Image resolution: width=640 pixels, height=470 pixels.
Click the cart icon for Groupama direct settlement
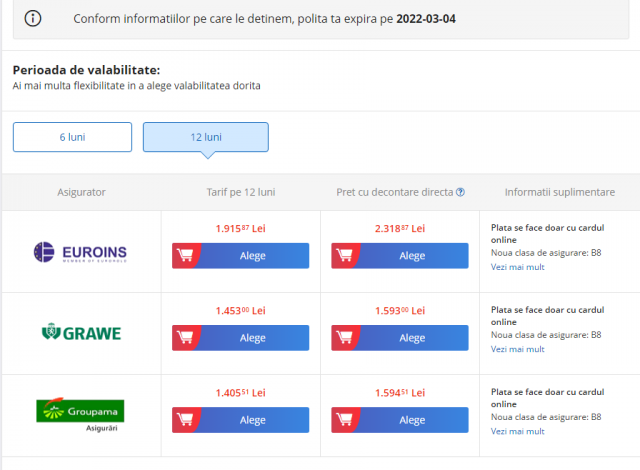pos(344,420)
